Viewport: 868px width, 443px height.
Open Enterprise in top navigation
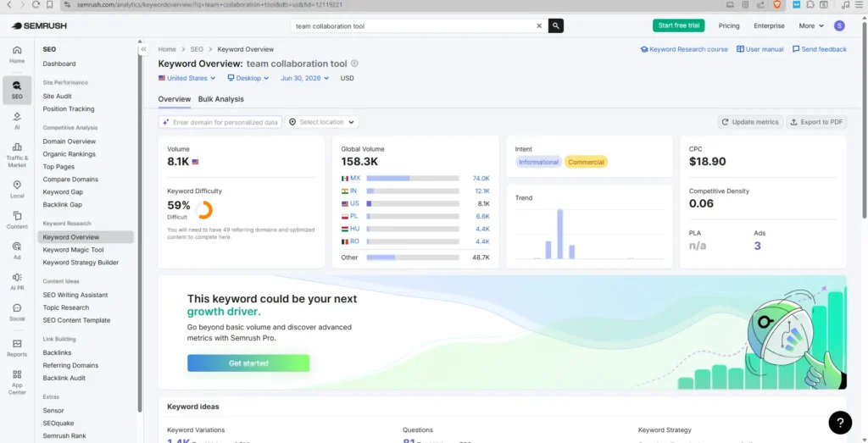769,26
